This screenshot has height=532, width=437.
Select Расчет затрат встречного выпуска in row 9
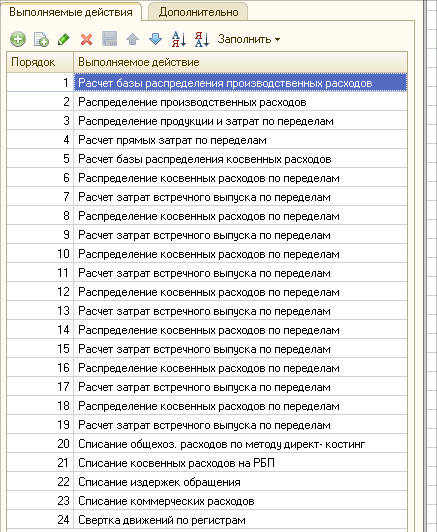point(241,235)
